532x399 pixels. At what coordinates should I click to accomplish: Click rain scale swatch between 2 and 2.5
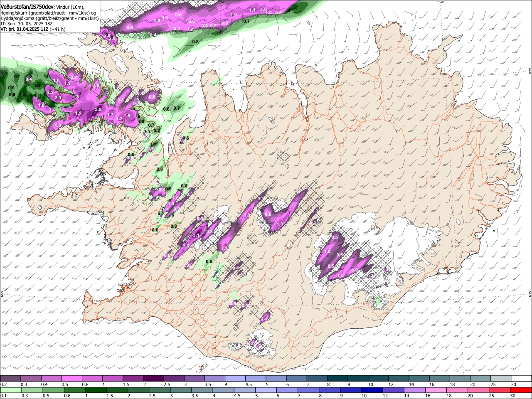tap(138, 390)
